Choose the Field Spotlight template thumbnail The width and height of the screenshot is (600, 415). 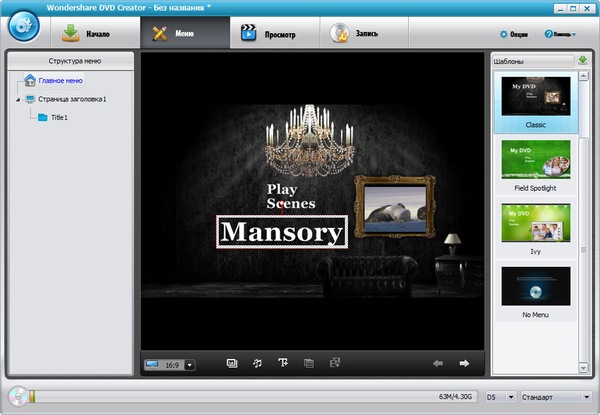click(535, 159)
